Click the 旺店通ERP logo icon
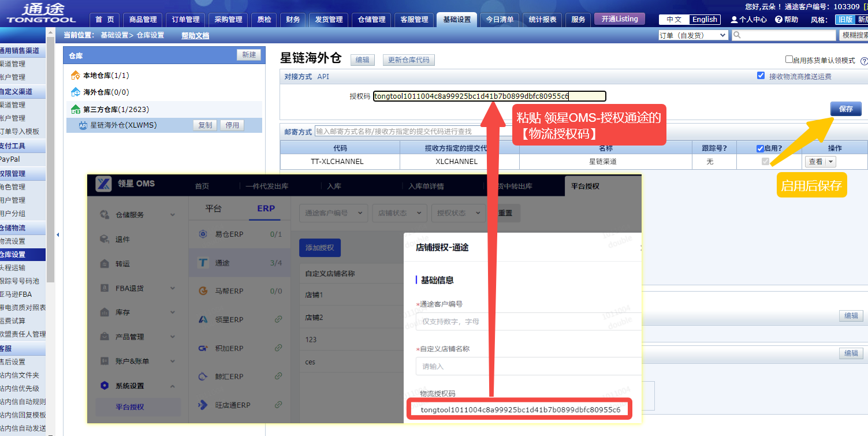 click(x=203, y=405)
